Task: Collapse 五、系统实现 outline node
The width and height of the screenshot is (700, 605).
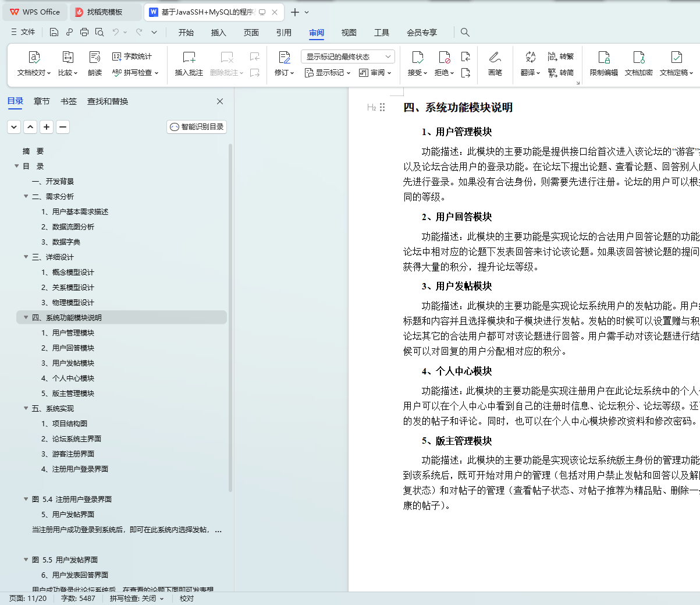Action: (x=26, y=408)
